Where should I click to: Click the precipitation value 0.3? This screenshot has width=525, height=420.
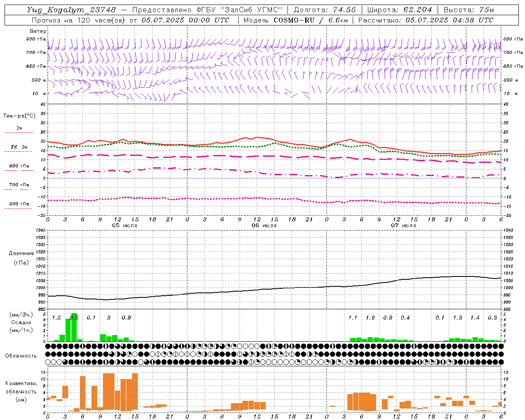[x=493, y=317]
